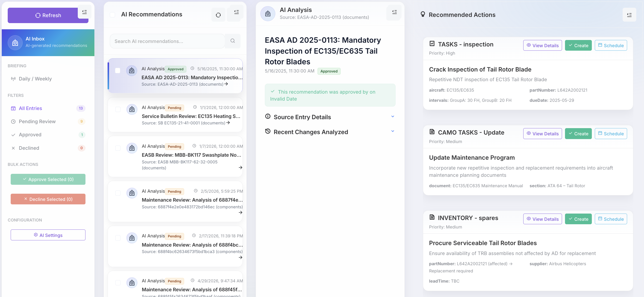Click the Source Entry Details info icon

click(x=268, y=116)
